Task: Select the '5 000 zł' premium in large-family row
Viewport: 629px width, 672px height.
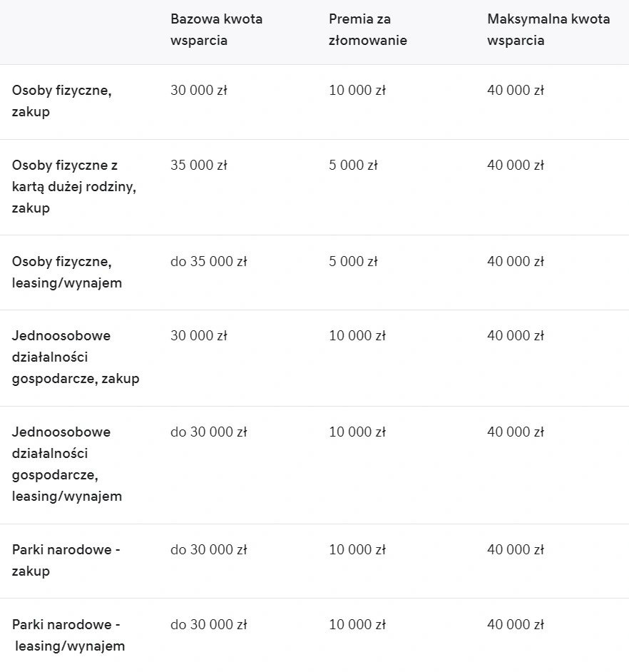Action: [353, 166]
